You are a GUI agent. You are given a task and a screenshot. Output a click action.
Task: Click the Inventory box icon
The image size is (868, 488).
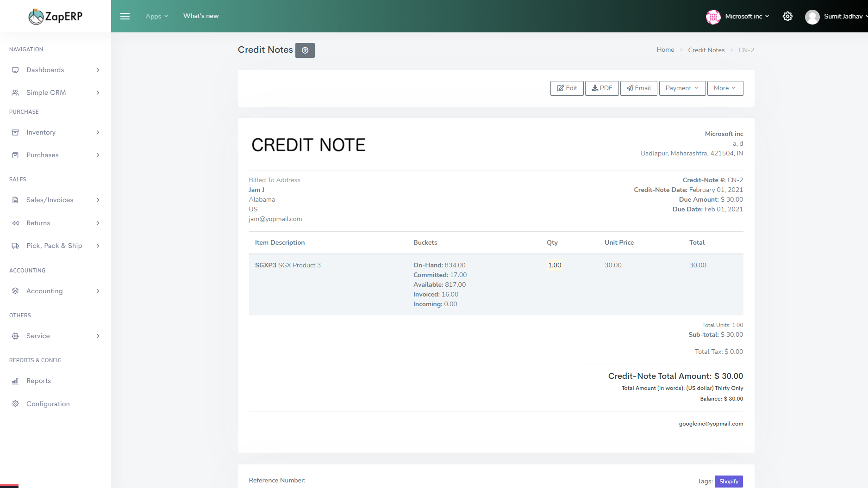point(15,132)
